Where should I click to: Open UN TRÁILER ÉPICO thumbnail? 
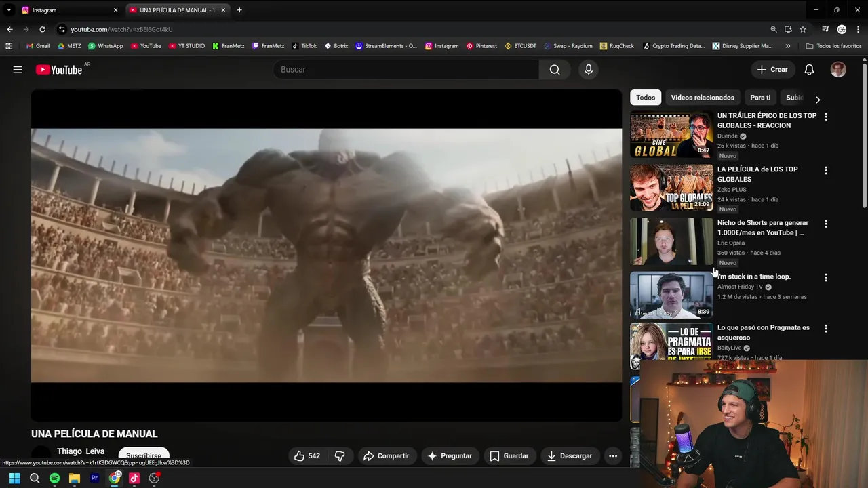[671, 134]
